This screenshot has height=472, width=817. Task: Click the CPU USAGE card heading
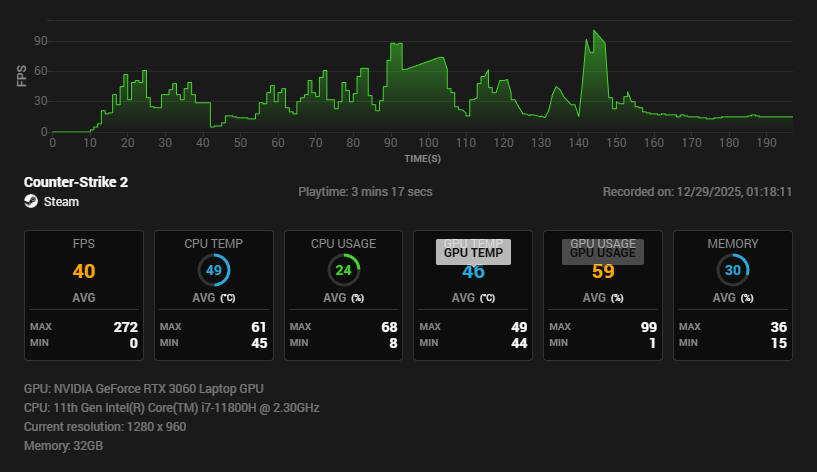click(x=343, y=243)
